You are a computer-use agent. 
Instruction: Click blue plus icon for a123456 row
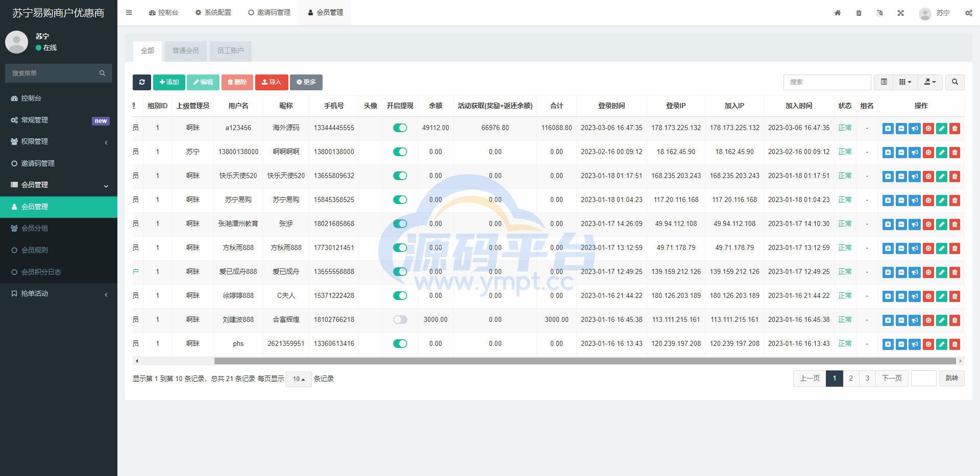[x=888, y=129]
